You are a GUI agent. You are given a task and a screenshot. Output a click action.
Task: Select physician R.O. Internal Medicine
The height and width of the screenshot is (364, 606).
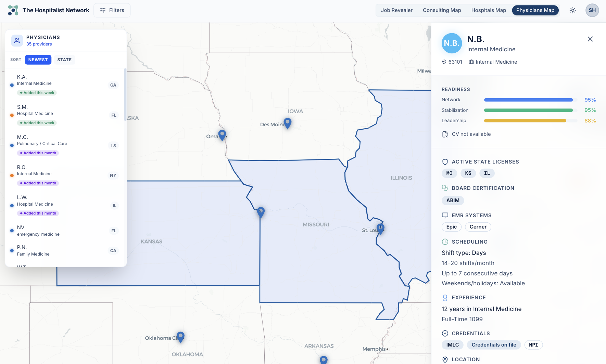tap(65, 175)
